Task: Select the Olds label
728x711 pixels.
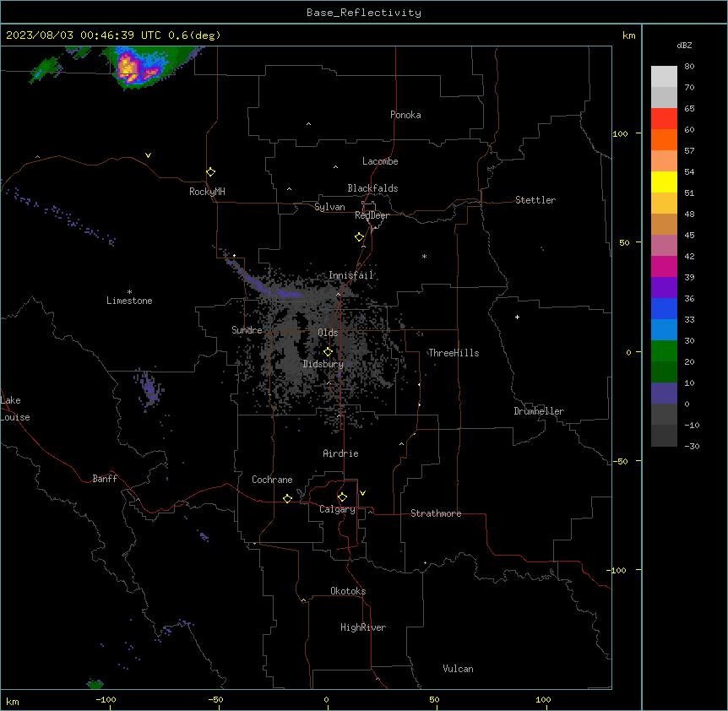Action: coord(328,333)
